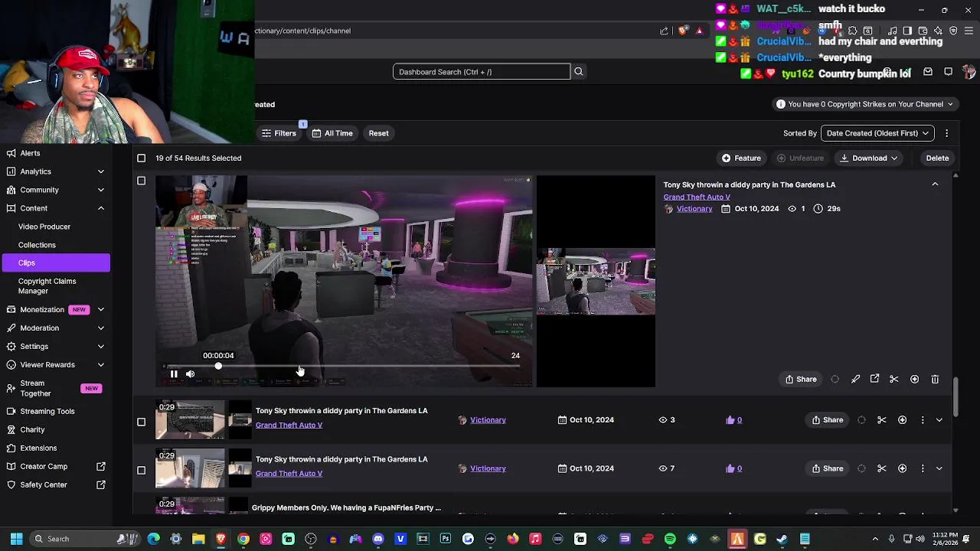
Task: Click the All Time date filter
Action: click(x=332, y=133)
